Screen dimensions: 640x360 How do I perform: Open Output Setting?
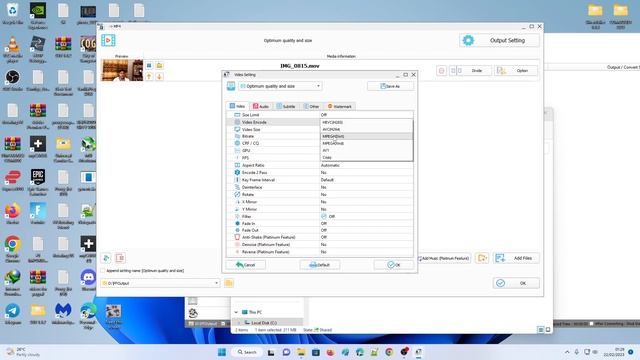[x=499, y=40]
